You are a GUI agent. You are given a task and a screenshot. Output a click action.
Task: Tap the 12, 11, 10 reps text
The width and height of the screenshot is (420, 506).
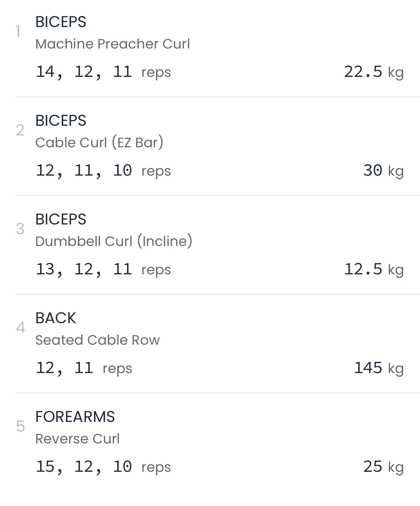click(x=103, y=171)
